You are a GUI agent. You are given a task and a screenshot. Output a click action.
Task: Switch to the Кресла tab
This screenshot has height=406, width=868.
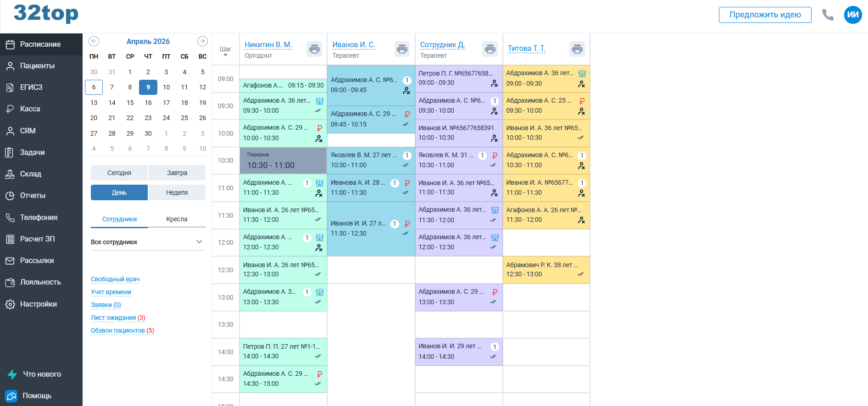click(177, 219)
